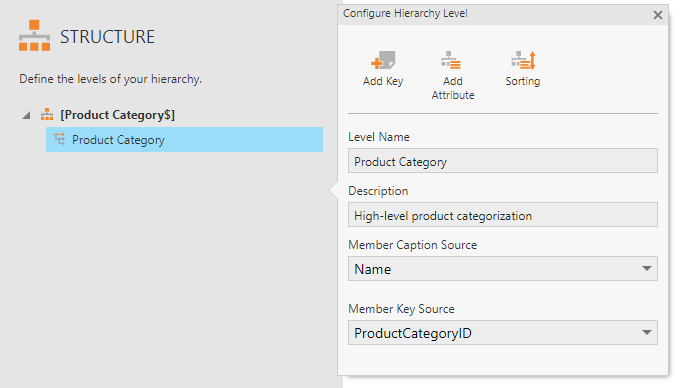Open the Member Key Source dropdown arrow
681x388 pixels.
pos(647,332)
